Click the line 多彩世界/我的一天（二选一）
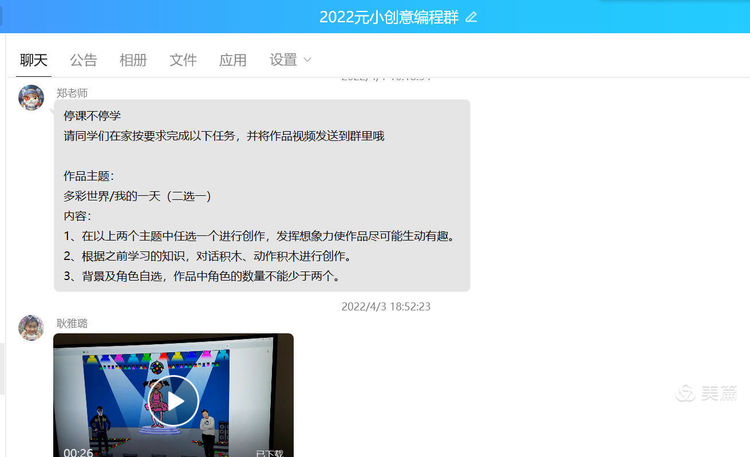The width and height of the screenshot is (750, 457). (138, 196)
